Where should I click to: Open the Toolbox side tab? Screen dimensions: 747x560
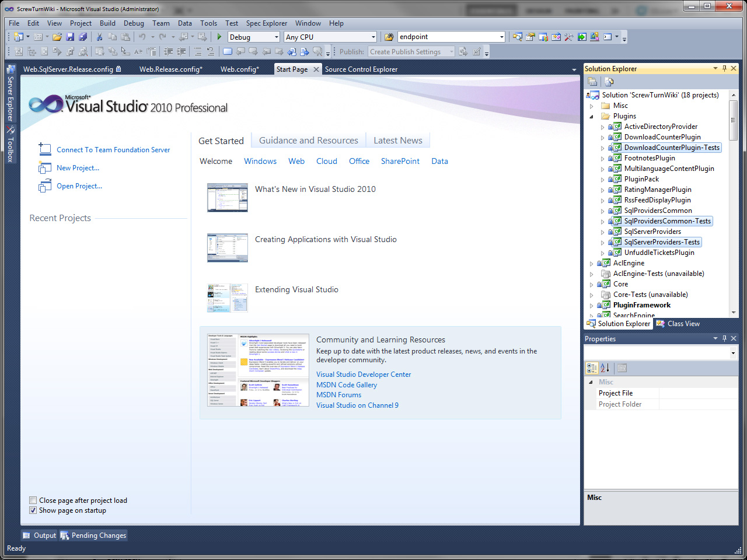(x=10, y=144)
